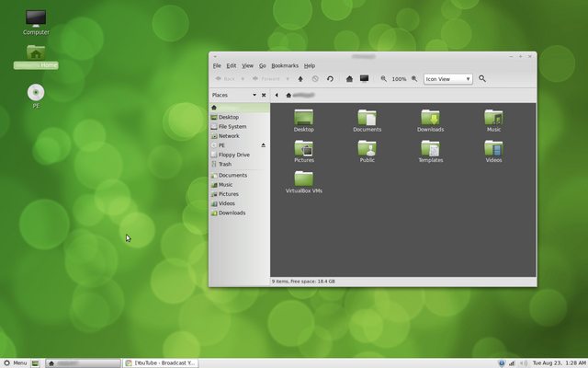Open the Bookmarks menu

coord(285,65)
